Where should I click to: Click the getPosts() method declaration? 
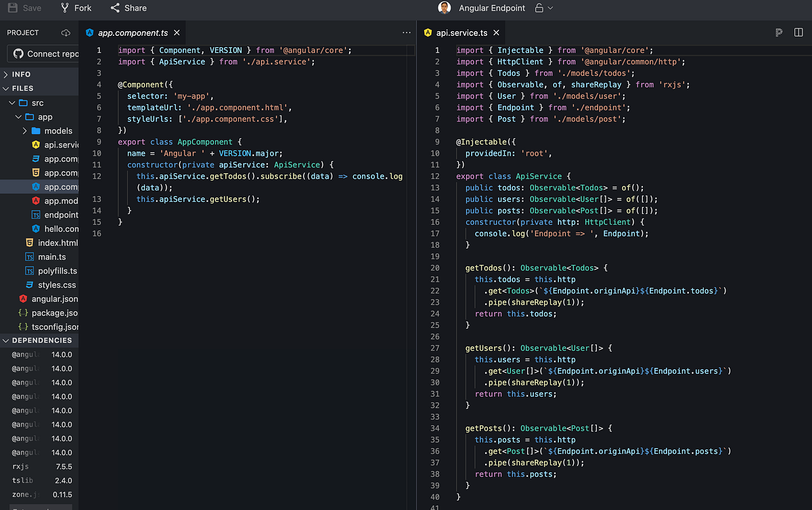point(538,428)
